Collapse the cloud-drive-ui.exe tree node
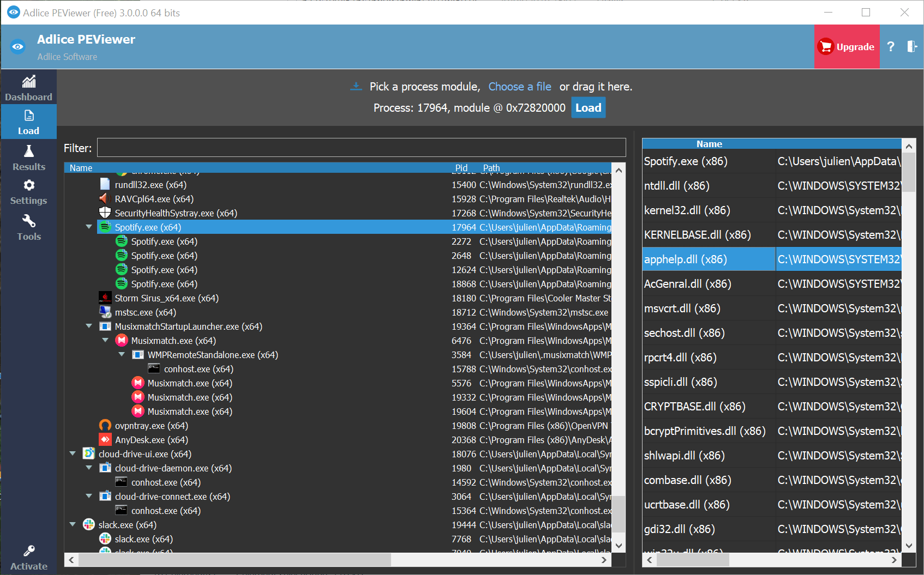 point(73,453)
